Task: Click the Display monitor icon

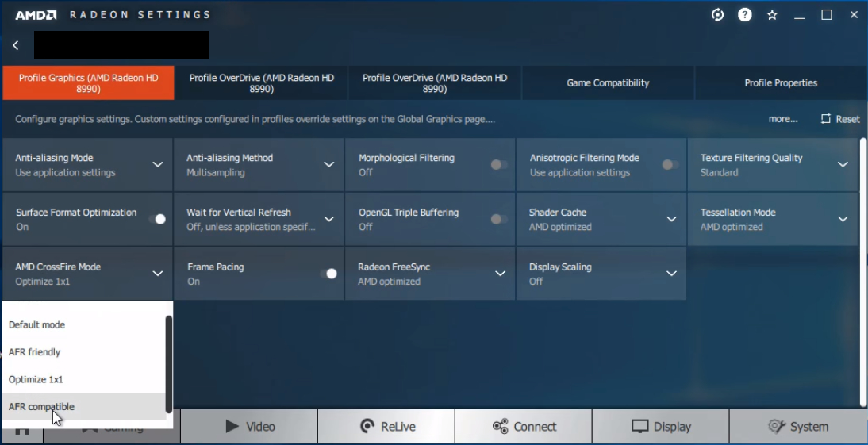Action: pos(640,426)
